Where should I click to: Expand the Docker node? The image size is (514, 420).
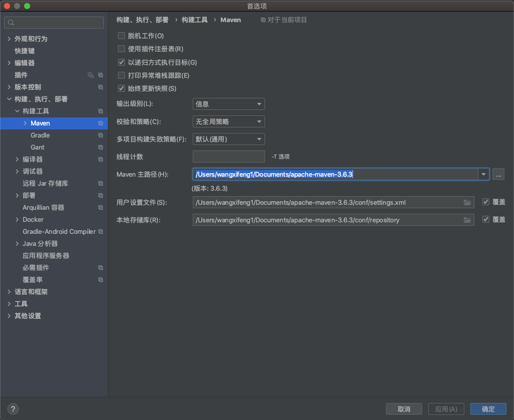17,219
